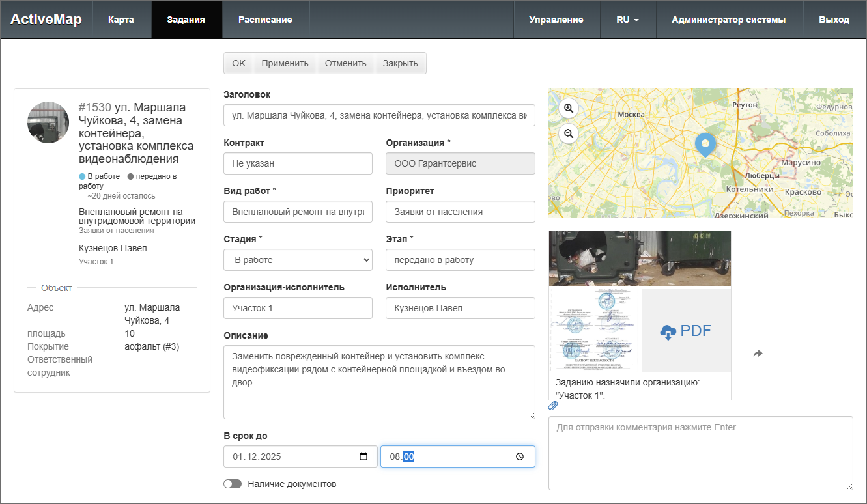Expand the RU language menu
Image resolution: width=867 pixels, height=504 pixels.
[x=627, y=20]
